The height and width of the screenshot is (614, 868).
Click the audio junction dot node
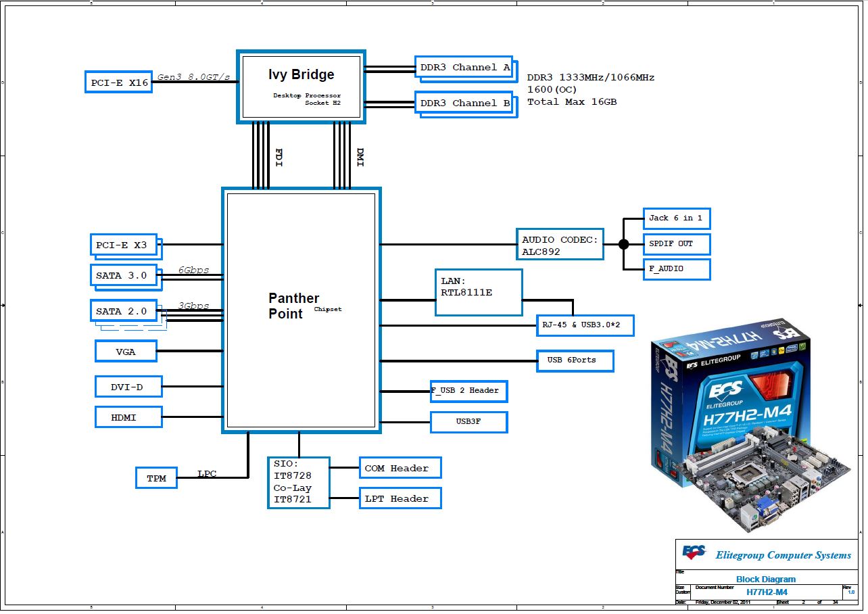[x=623, y=244]
